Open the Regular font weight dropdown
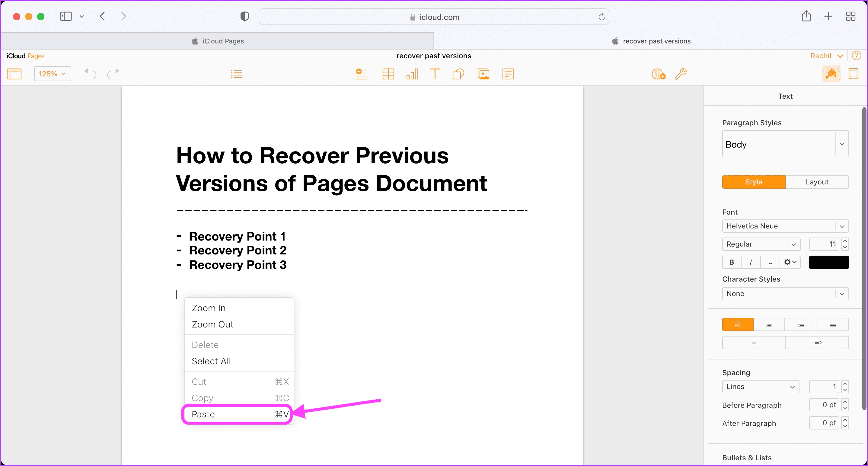Image resolution: width=868 pixels, height=466 pixels. tap(761, 244)
